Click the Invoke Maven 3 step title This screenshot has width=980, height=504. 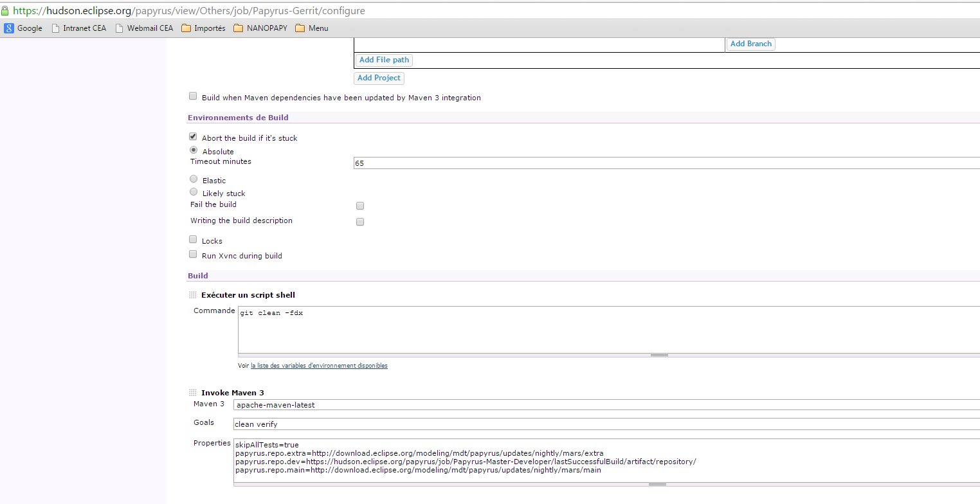pos(233,393)
